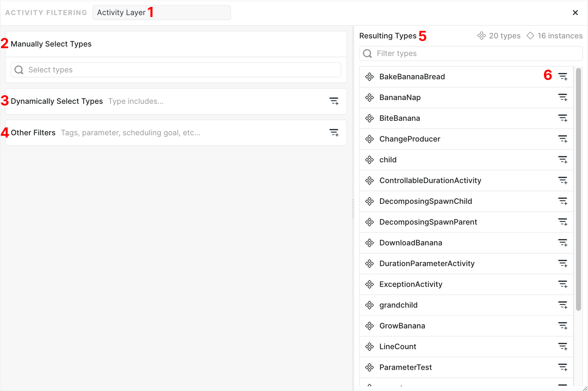The image size is (588, 391).
Task: Click the Filter types search box
Action: [470, 53]
